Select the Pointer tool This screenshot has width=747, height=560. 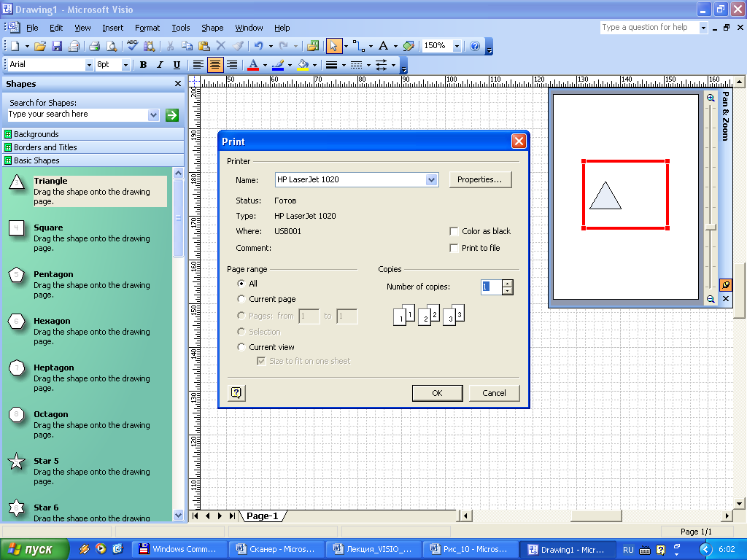333,46
